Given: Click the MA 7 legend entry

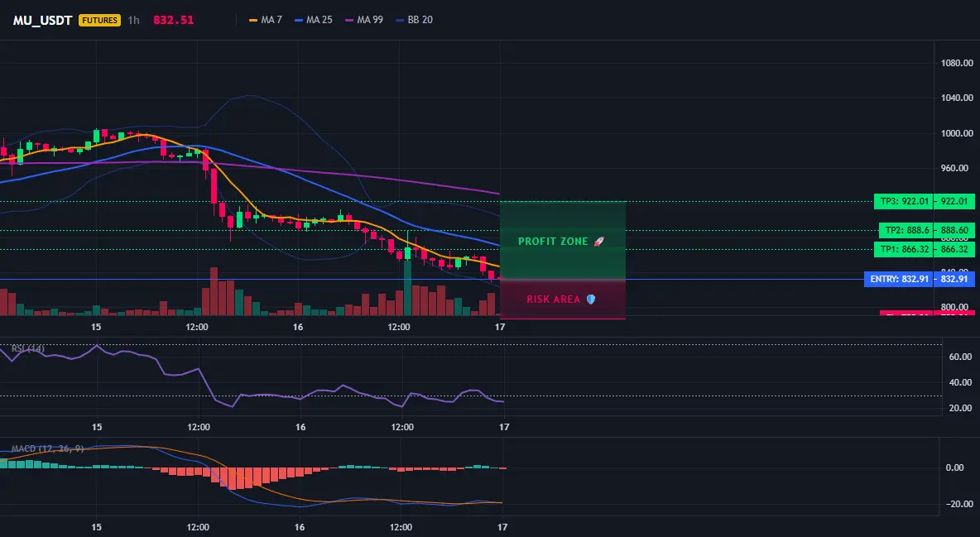Looking at the screenshot, I should (x=266, y=20).
